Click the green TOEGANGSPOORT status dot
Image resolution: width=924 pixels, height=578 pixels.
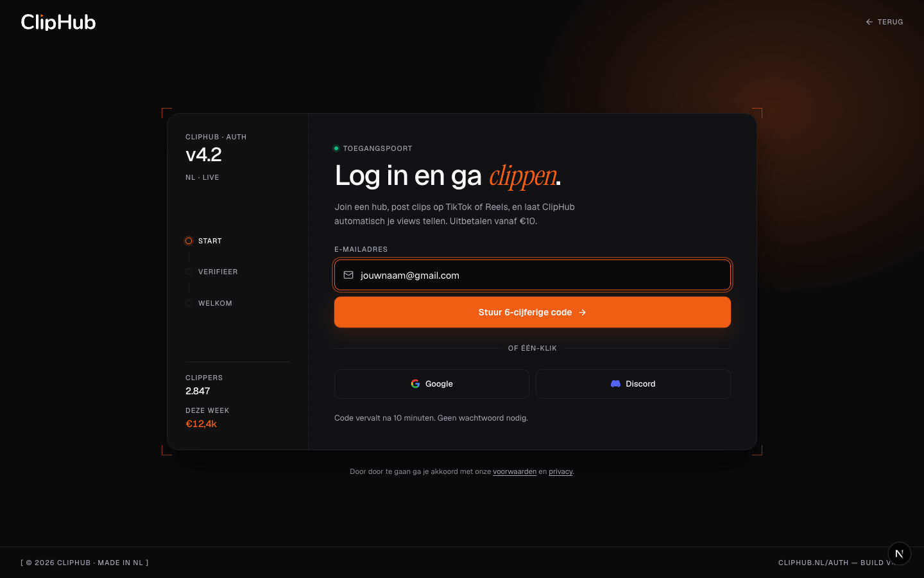pos(336,148)
